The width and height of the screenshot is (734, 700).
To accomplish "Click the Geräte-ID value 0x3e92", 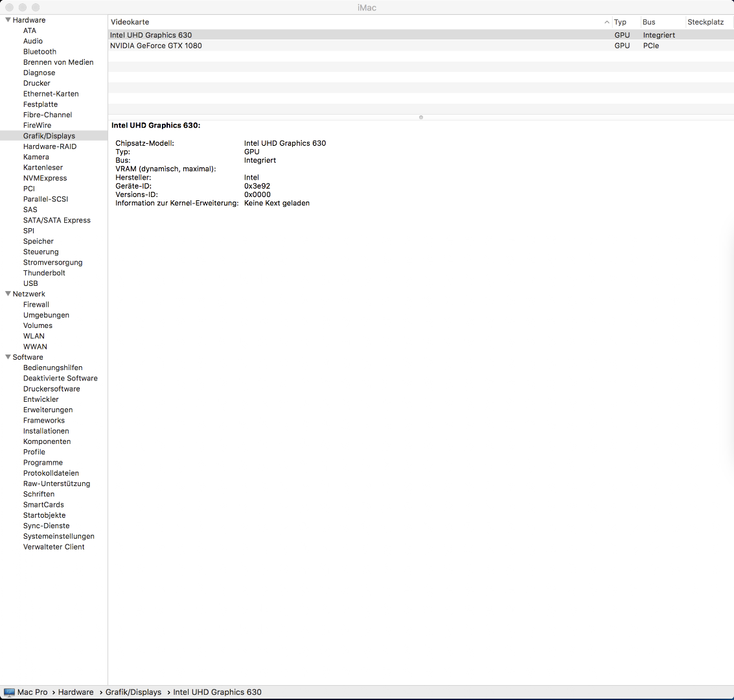I will 257,186.
